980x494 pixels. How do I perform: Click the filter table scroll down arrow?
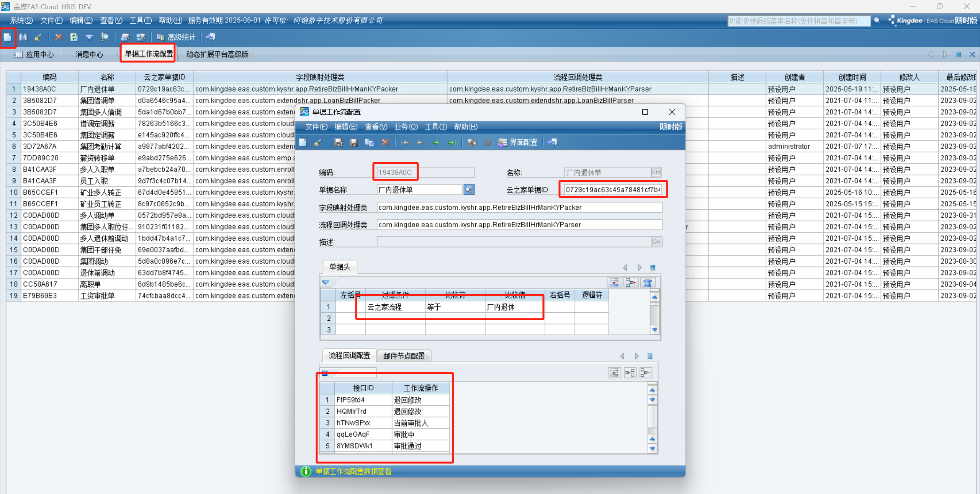point(654,329)
